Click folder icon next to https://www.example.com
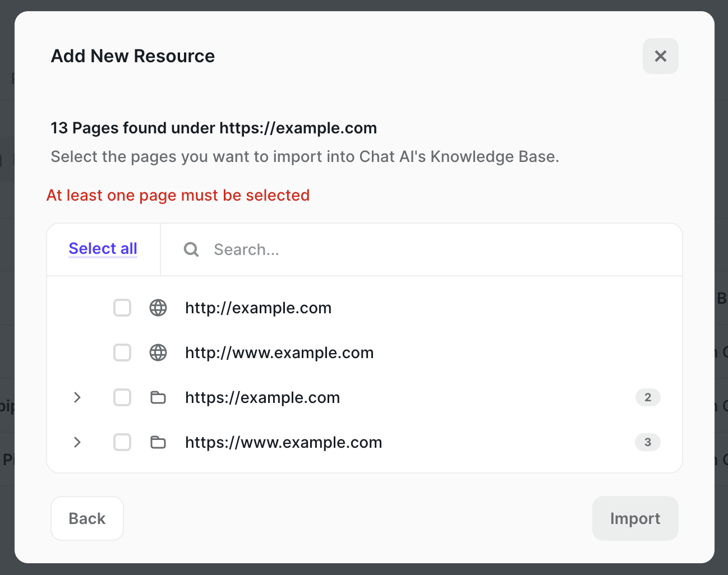 click(x=158, y=442)
